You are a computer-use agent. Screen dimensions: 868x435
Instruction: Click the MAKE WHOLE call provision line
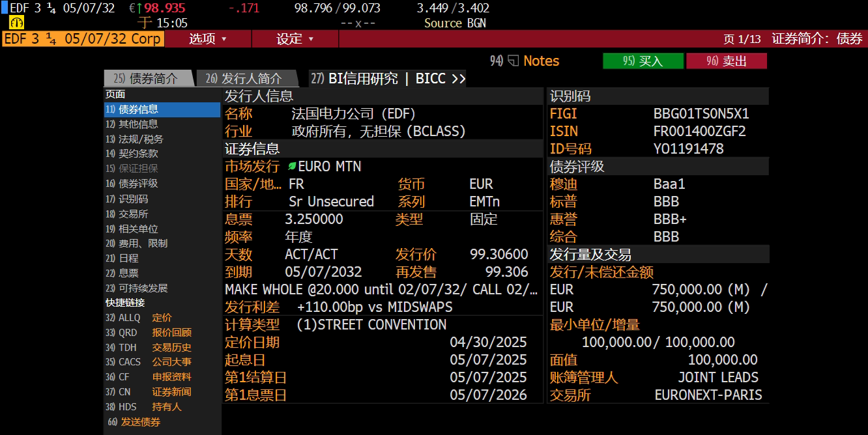(x=382, y=290)
